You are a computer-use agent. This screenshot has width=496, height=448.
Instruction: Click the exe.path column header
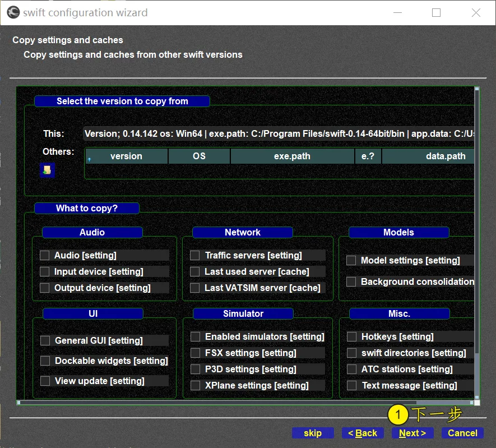(293, 156)
